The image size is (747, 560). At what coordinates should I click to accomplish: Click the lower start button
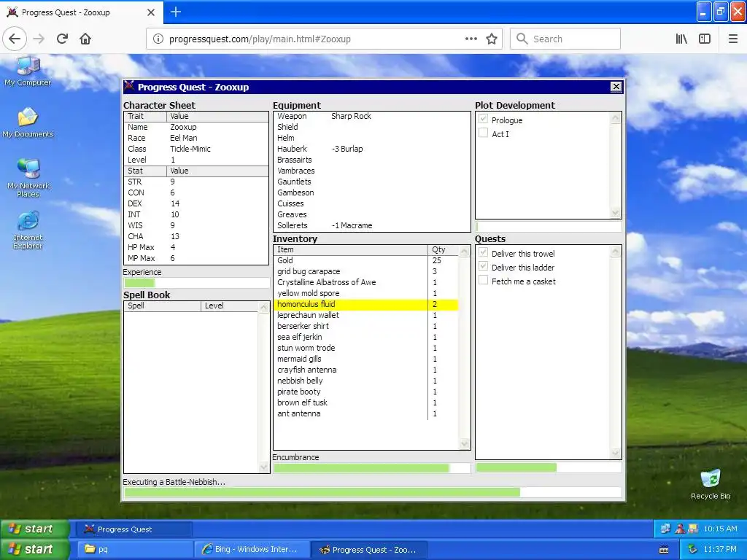tap(35, 550)
